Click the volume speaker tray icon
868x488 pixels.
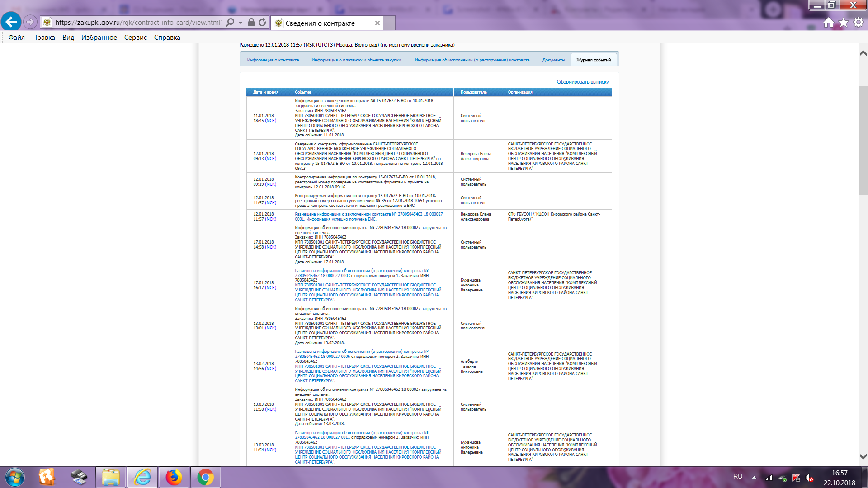tap(809, 478)
